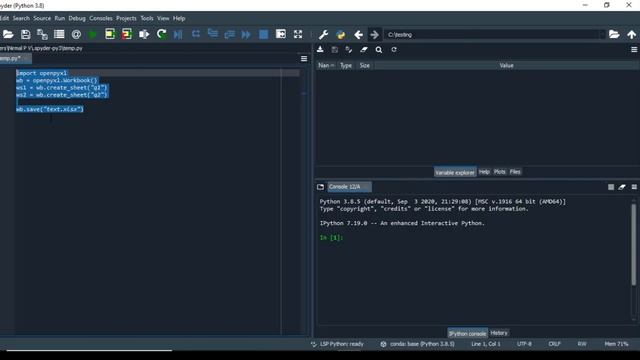Refresh the variable explorer
The image size is (640, 360).
coord(394,49)
